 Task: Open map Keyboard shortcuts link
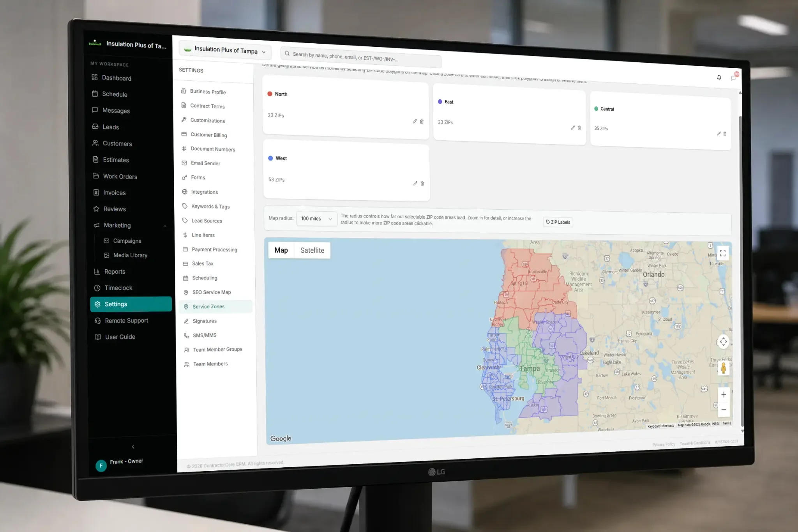pos(660,426)
